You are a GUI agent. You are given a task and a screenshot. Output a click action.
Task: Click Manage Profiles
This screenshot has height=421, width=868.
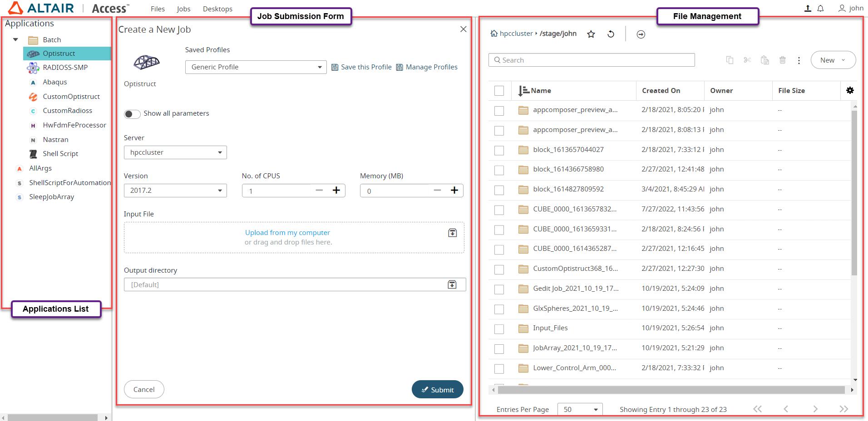[427, 67]
